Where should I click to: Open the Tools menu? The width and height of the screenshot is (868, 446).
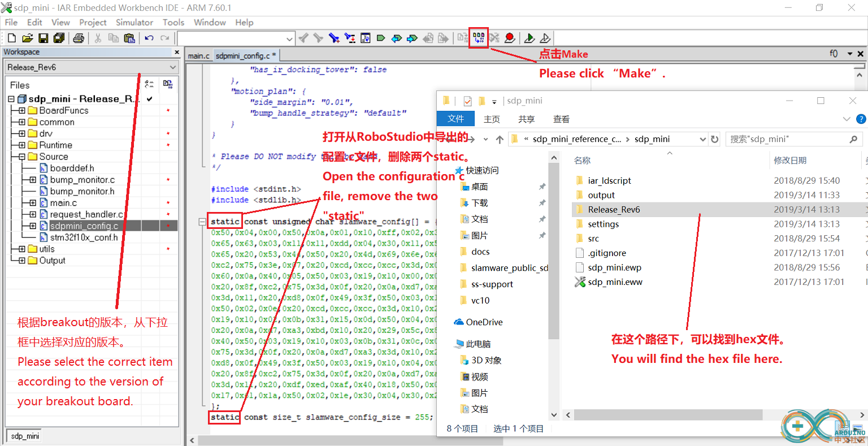173,23
